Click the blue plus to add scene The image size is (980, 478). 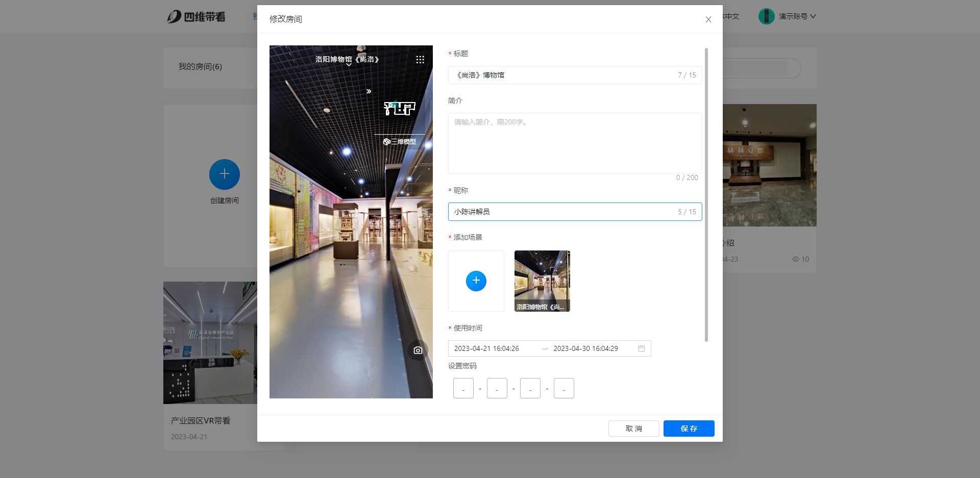[476, 281]
